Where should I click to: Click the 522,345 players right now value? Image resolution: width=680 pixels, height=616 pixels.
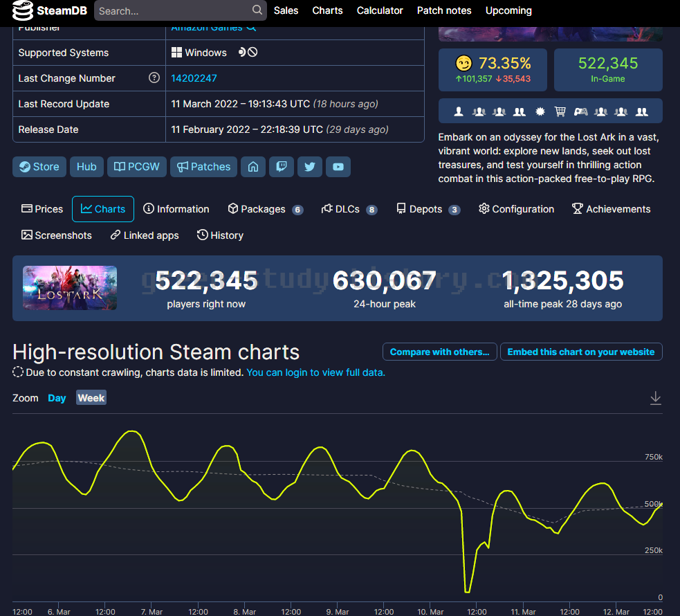206,280
